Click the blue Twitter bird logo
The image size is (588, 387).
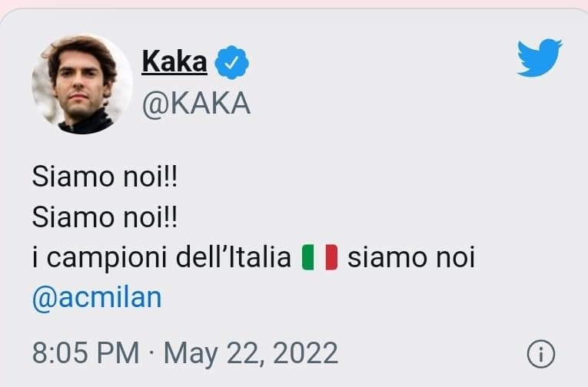[x=540, y=58]
